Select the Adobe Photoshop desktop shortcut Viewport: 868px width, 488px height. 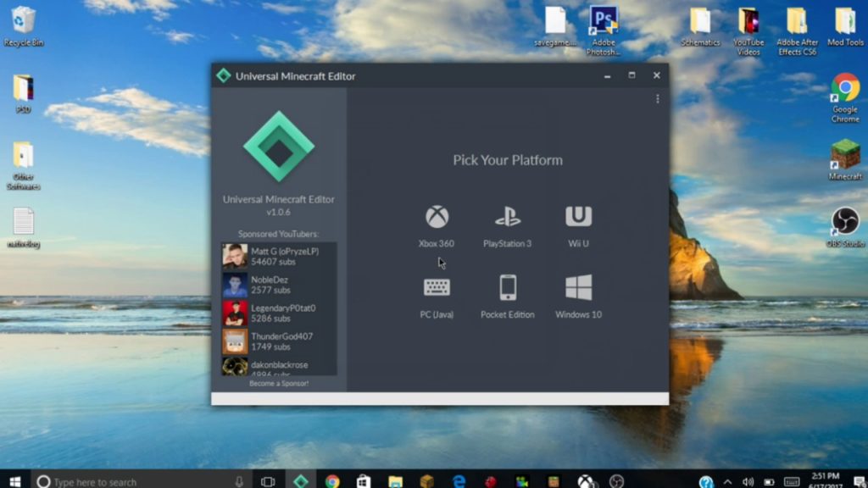click(604, 31)
